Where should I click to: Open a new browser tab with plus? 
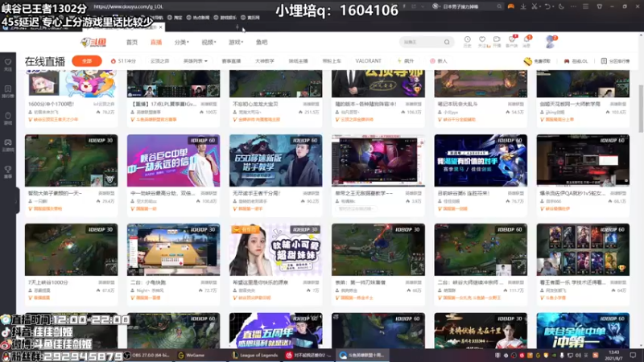pyautogui.click(x=237, y=27)
